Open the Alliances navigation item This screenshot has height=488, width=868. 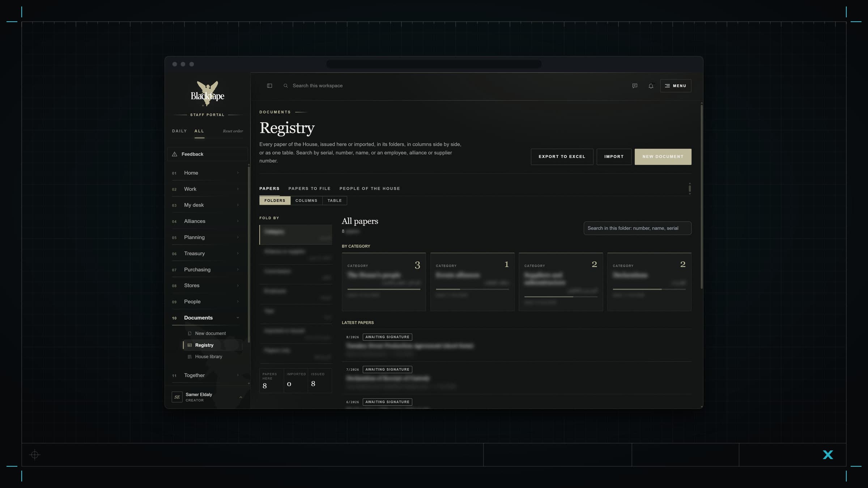[205, 221]
